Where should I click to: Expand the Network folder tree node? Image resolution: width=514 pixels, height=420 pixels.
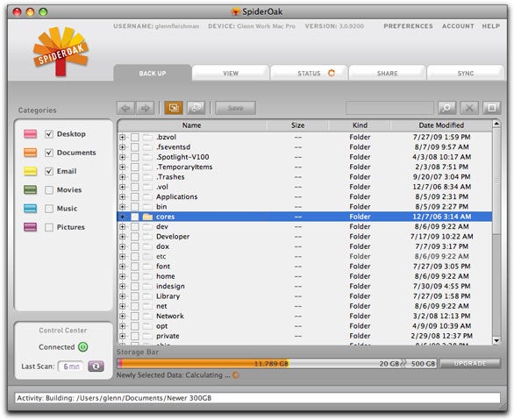pyautogui.click(x=122, y=317)
